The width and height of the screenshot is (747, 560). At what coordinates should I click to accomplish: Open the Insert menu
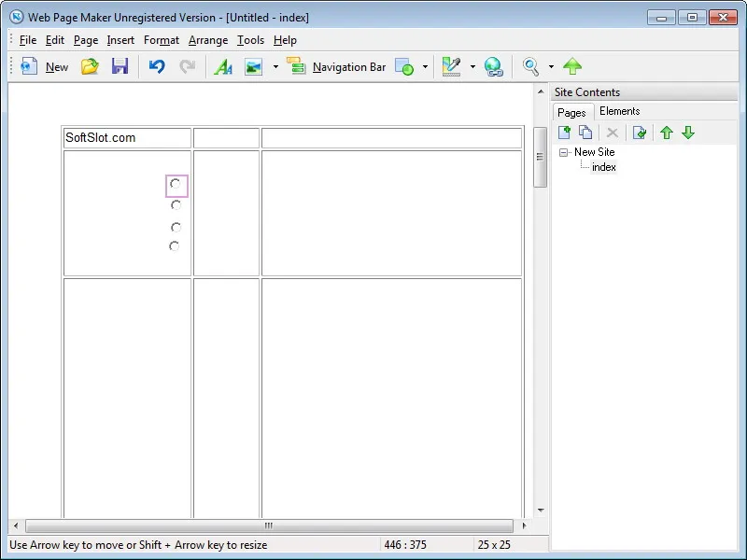[x=120, y=40]
